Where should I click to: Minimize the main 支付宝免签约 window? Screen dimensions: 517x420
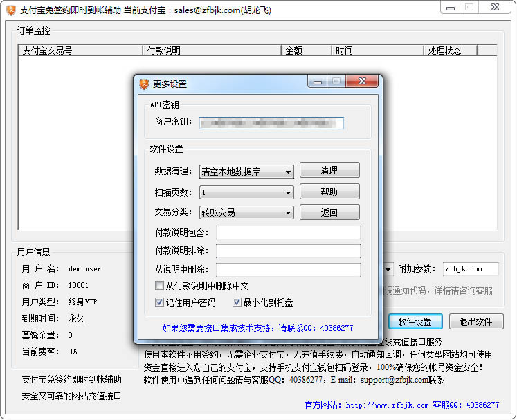click(450, 8)
